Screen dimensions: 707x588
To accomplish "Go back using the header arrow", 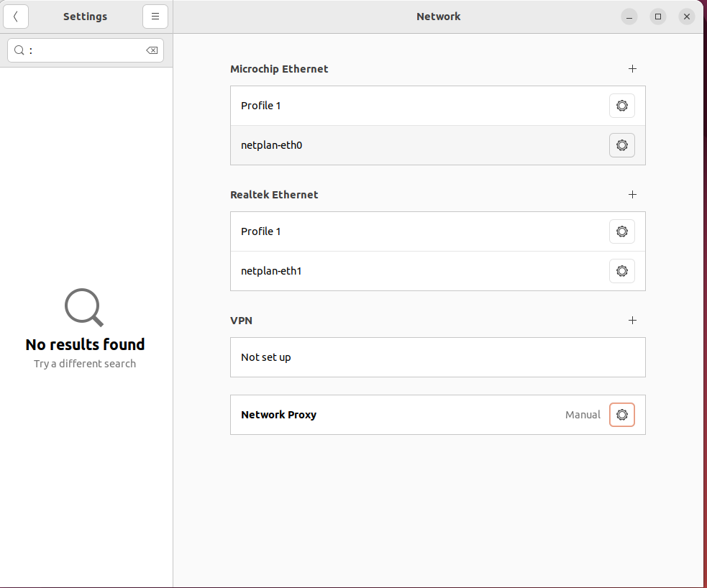I will [16, 17].
